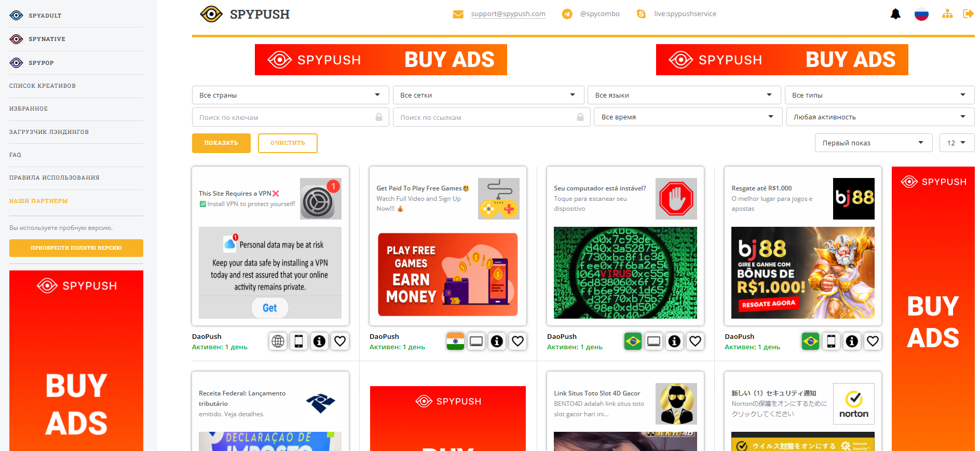980x451 pixels.
Task: Click the Brazil flag on bj88 ad card
Action: tap(810, 341)
